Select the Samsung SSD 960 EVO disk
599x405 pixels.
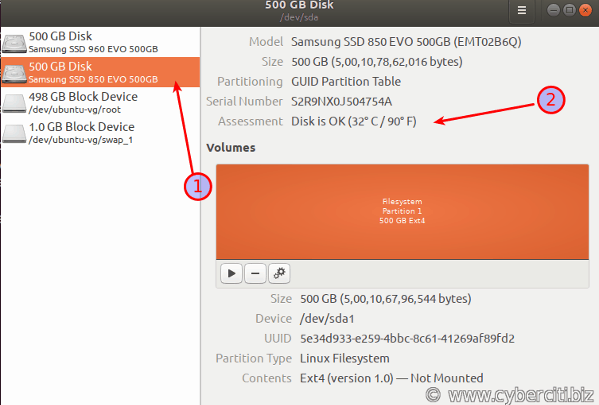click(100, 42)
